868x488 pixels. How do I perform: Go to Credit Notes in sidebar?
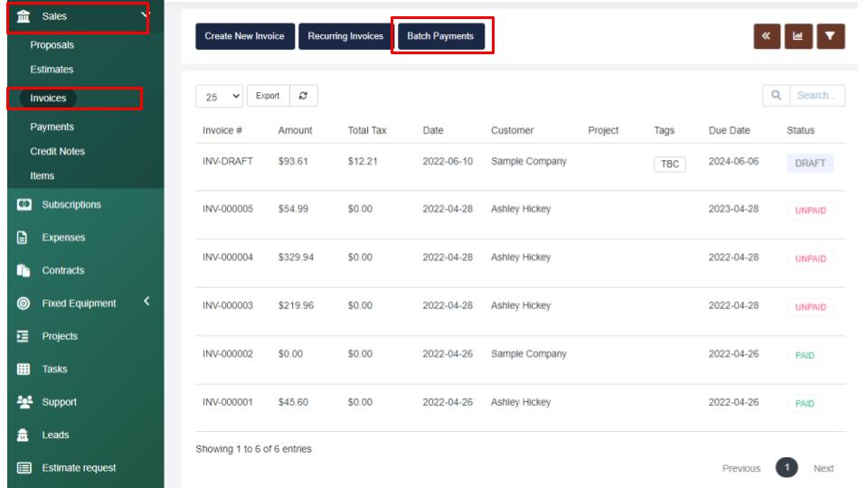click(x=57, y=152)
